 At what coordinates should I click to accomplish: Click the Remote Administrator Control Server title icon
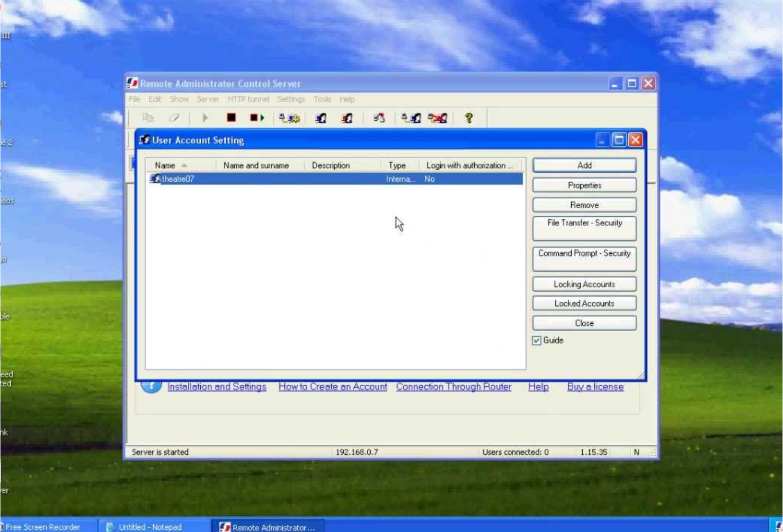tap(132, 83)
